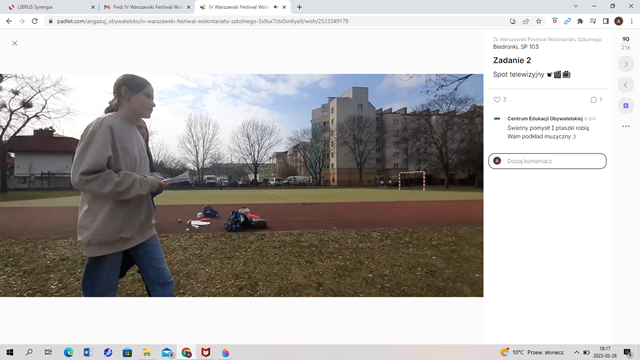Open the Chrome profile avatar "A"
The image size is (640, 360).
[619, 21]
